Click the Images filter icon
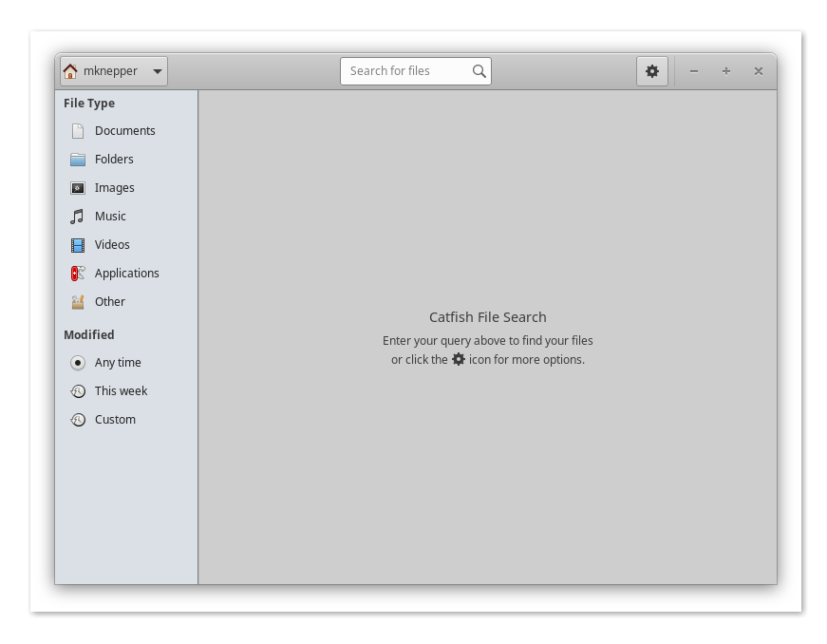827x644 pixels. [78, 188]
